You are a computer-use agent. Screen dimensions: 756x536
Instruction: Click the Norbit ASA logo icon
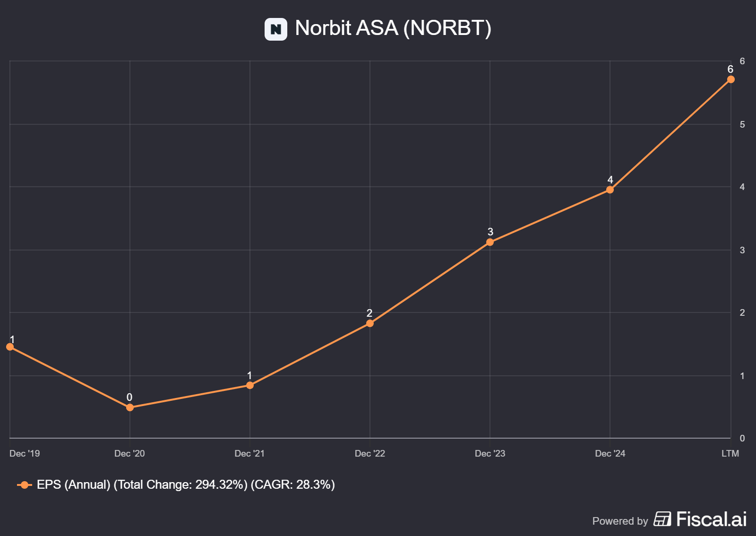coord(276,29)
